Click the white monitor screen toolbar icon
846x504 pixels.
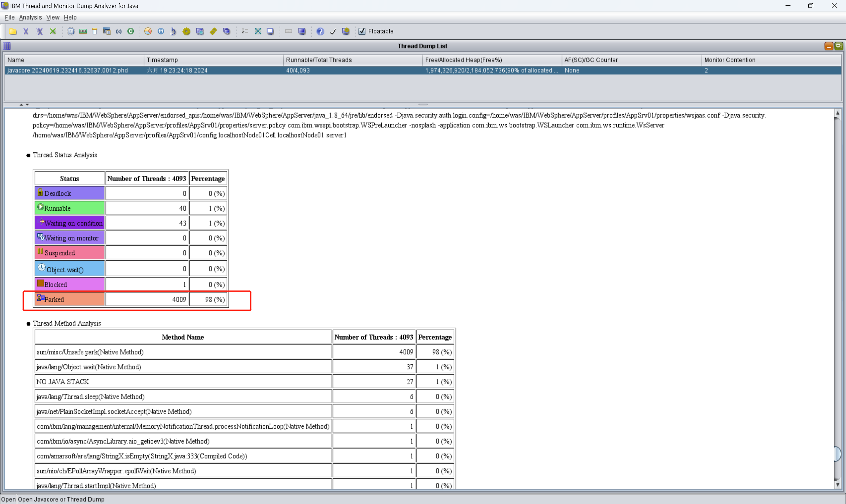(x=270, y=31)
